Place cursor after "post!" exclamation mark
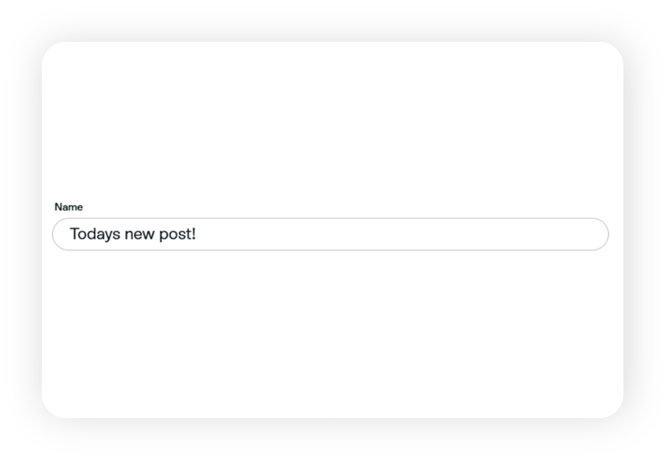The height and width of the screenshot is (460, 670). 197,235
